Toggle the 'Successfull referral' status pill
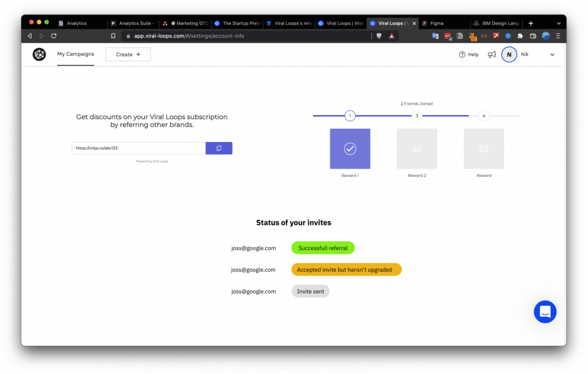 coord(323,248)
